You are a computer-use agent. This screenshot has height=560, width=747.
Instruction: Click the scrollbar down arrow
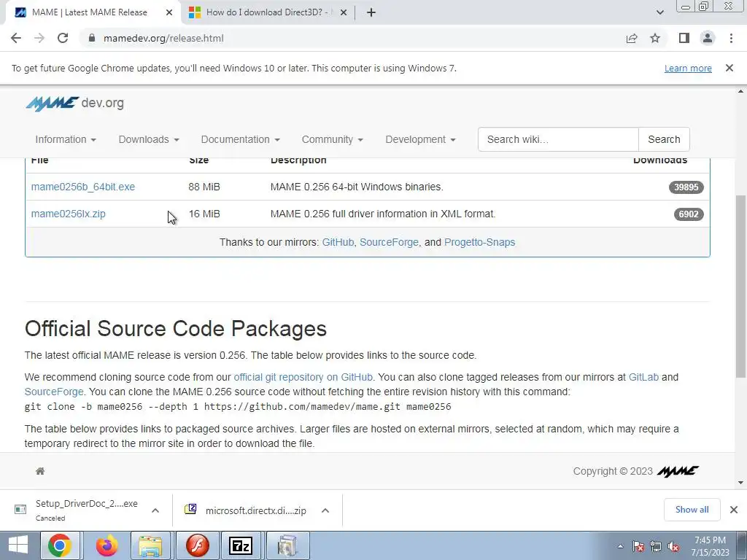[741, 483]
